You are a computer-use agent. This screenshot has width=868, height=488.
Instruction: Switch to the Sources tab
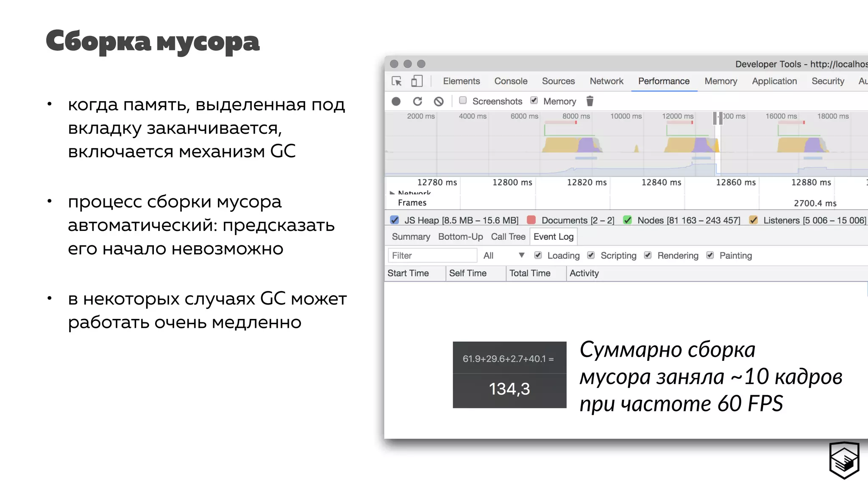point(558,81)
